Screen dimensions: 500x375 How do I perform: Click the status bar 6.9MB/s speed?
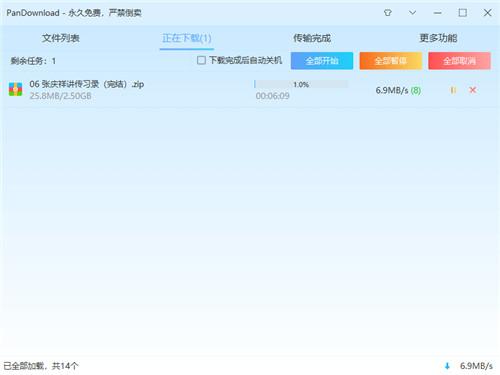click(x=476, y=366)
